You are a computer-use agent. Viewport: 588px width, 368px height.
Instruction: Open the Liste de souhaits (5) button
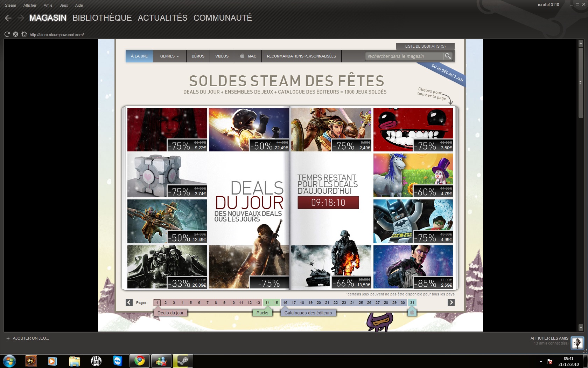pyautogui.click(x=425, y=46)
